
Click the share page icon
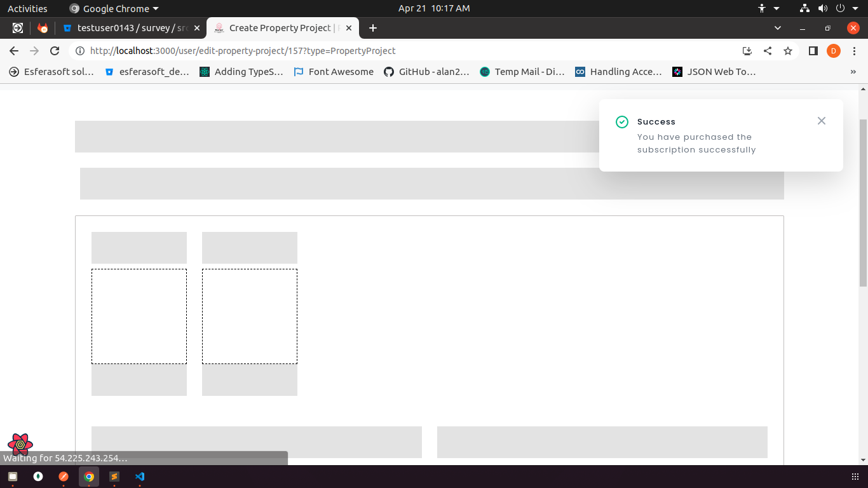coord(768,51)
